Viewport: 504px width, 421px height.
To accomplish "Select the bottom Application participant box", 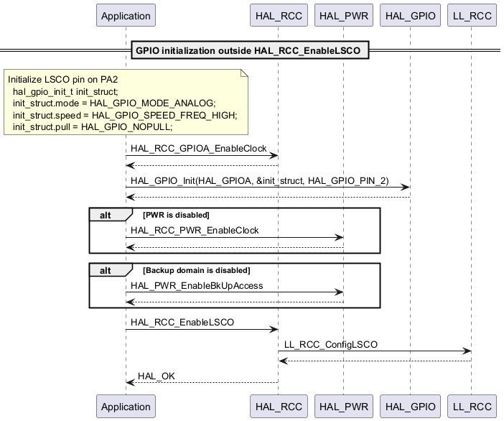I will click(x=126, y=407).
